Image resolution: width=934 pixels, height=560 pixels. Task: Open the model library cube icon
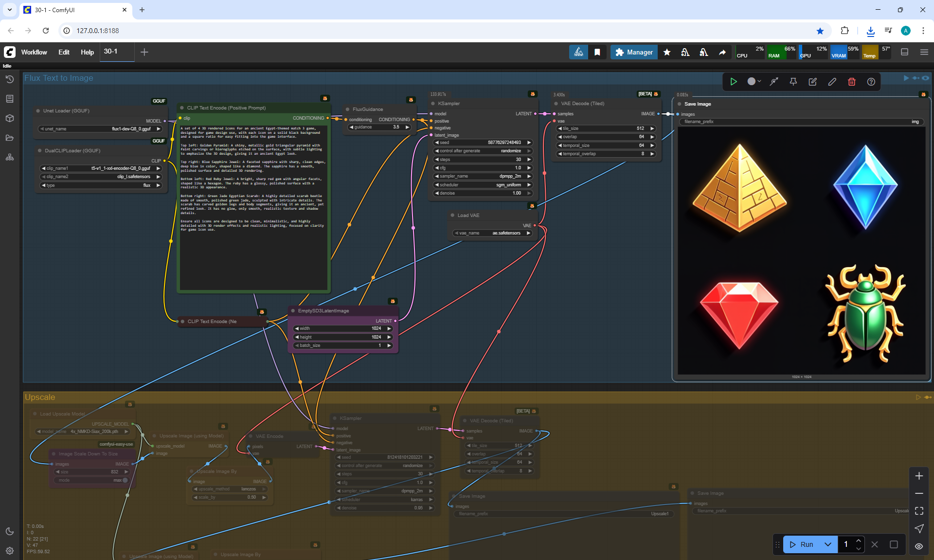(10, 118)
